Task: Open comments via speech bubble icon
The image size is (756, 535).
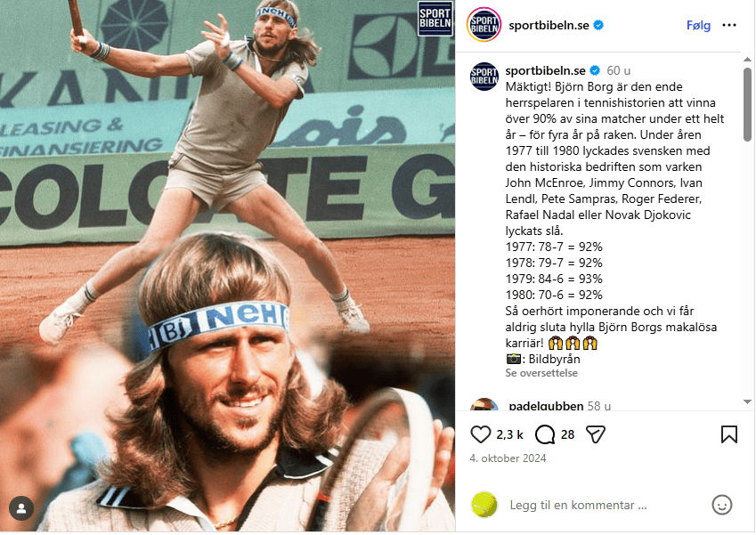Action: 545,434
